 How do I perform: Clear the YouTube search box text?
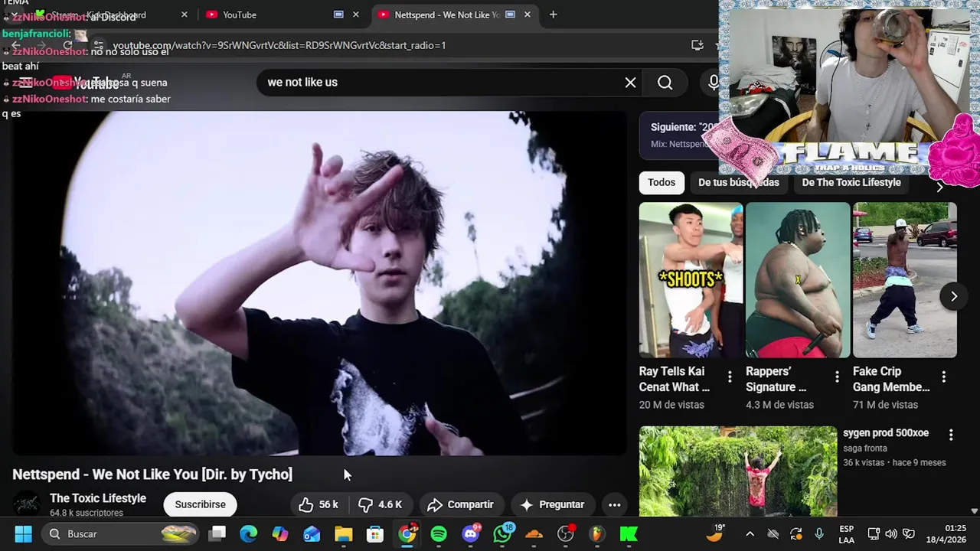click(630, 83)
